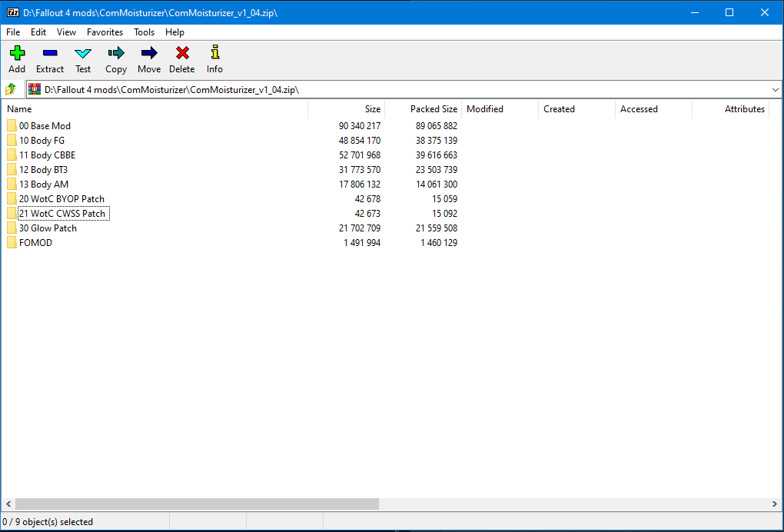Click the red Delete toolbar icon
Image resolution: width=784 pixels, height=532 pixels.
tap(182, 53)
